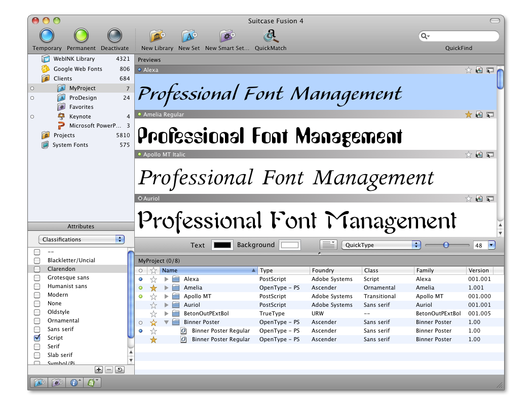Viewport: 532px width, 405px height.
Task: Sort by the Foundry column header
Action: (x=335, y=270)
